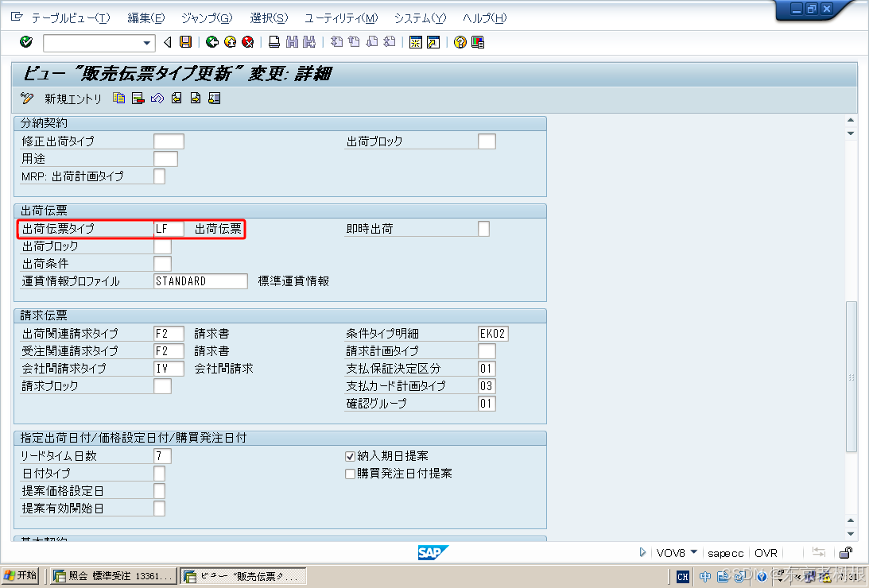Click the 会社間請求タイプ field showing IV
This screenshot has height=588, width=869.
(x=169, y=368)
